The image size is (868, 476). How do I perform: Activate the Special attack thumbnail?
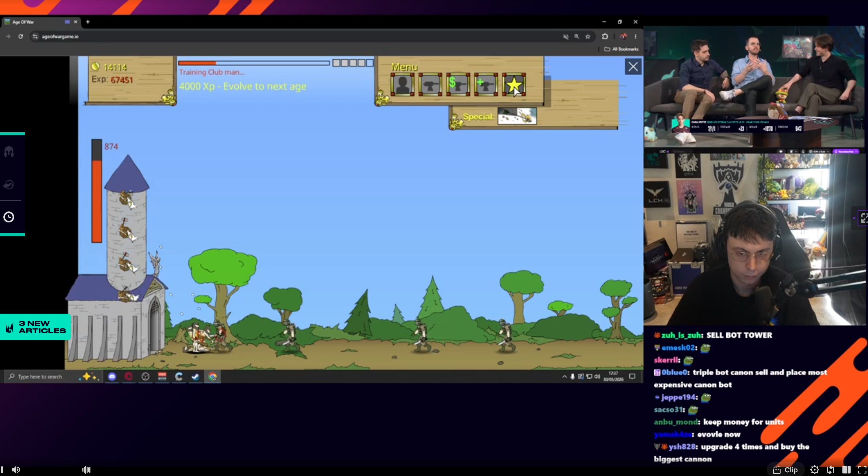click(x=517, y=116)
